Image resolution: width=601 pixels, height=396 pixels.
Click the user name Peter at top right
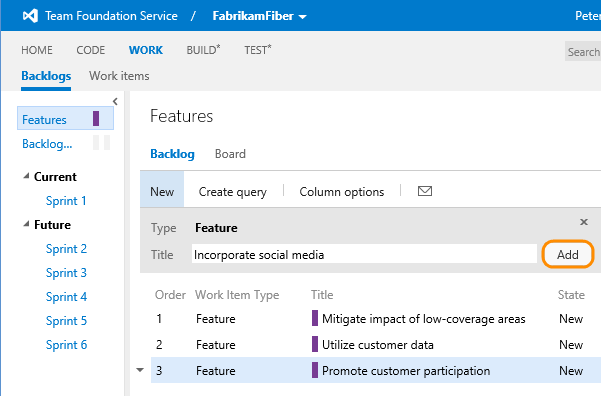588,16
